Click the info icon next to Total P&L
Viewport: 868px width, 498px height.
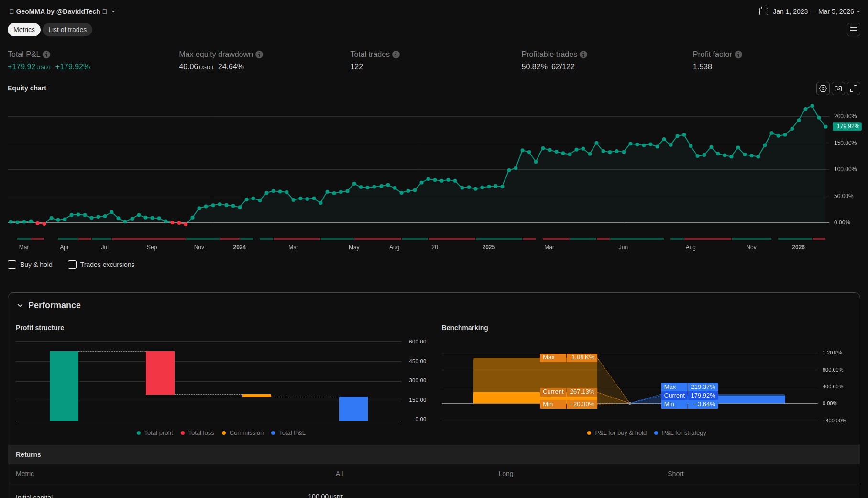click(x=46, y=55)
